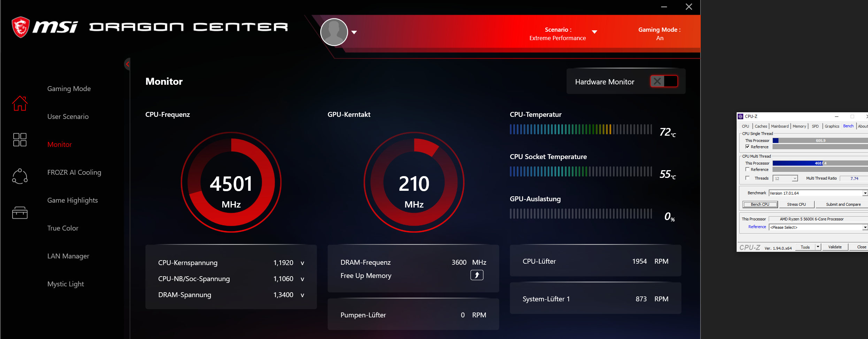Open the Tools dropdown arrow in CPU-Z
Viewport: 868px width, 339px height.
[818, 247]
